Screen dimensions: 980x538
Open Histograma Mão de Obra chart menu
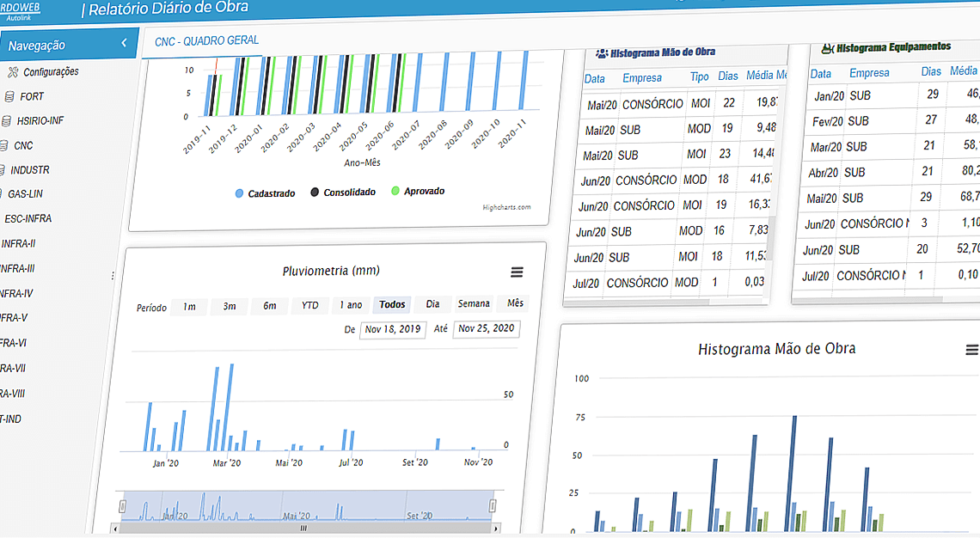click(x=971, y=350)
